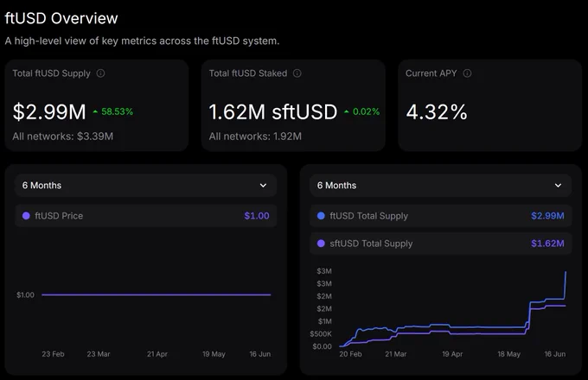The width and height of the screenshot is (588, 380).
Task: Click the 'All networks: 1.92M' text
Action: [x=255, y=136]
